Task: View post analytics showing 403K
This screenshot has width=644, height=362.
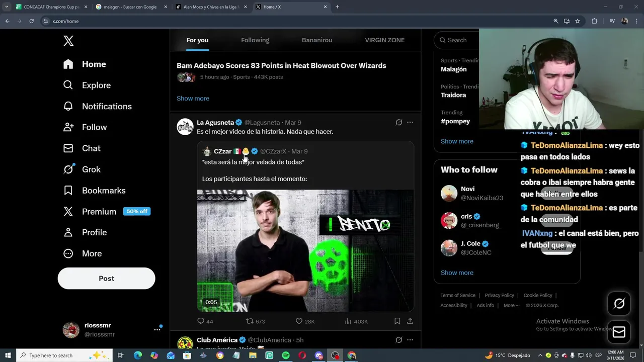Action: click(356, 321)
